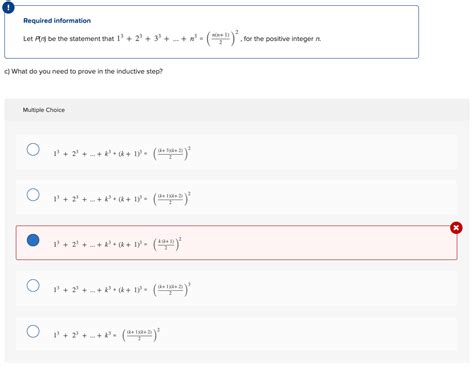
Task: Click the last option's formula ending in k cubed
Action: point(107,335)
